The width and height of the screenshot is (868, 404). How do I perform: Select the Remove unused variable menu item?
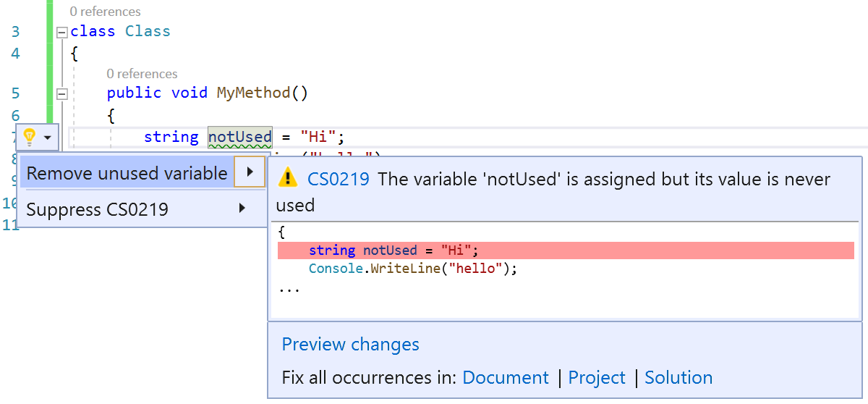point(127,173)
